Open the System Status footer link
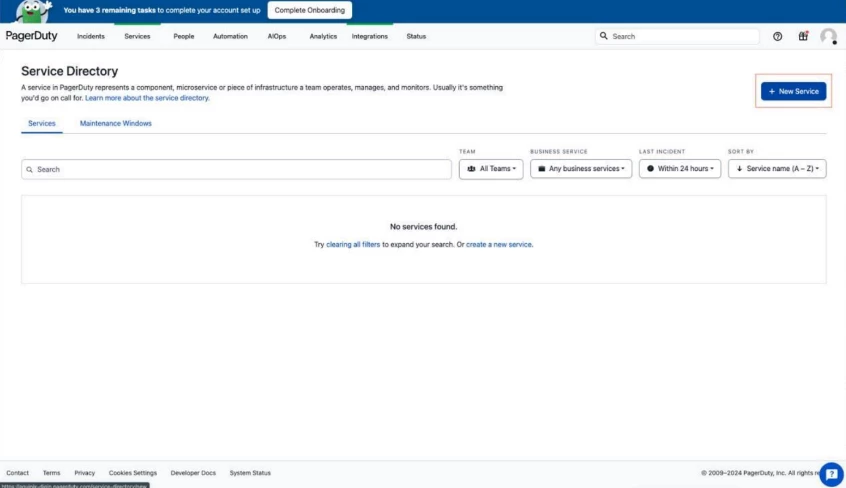Viewport: 846px width, 488px height. pos(250,473)
